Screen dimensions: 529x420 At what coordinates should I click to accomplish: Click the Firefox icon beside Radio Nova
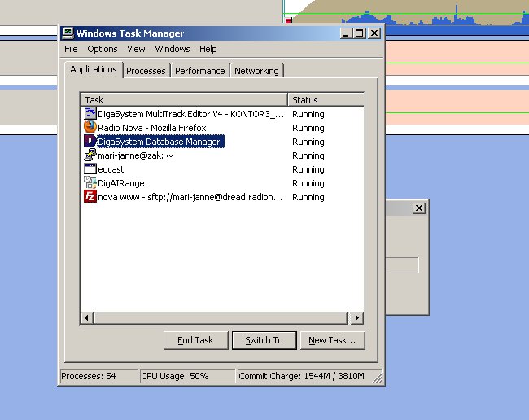pyautogui.click(x=90, y=128)
